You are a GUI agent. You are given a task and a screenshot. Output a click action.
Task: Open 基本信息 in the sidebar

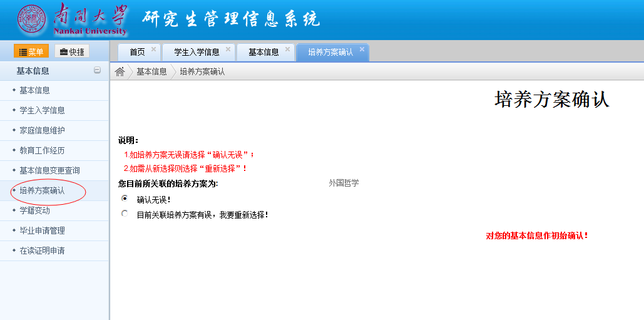coord(34,90)
